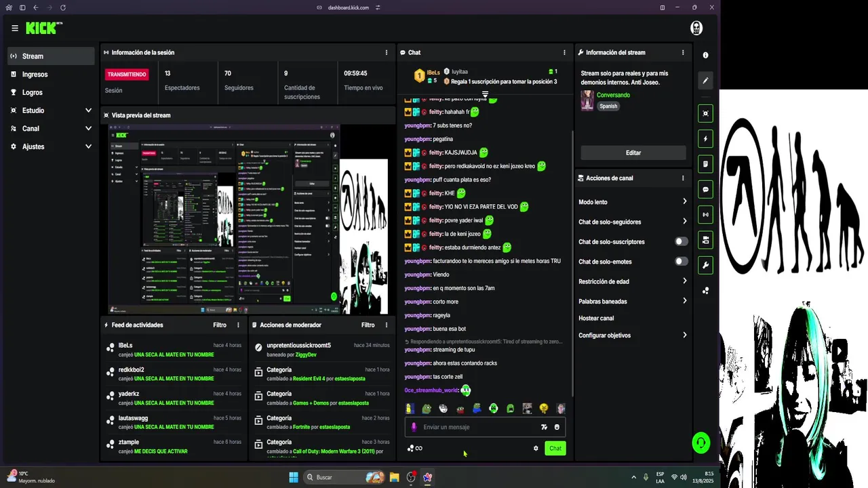
Task: Click the pencil edit icon in right toolbar
Action: 706,80
